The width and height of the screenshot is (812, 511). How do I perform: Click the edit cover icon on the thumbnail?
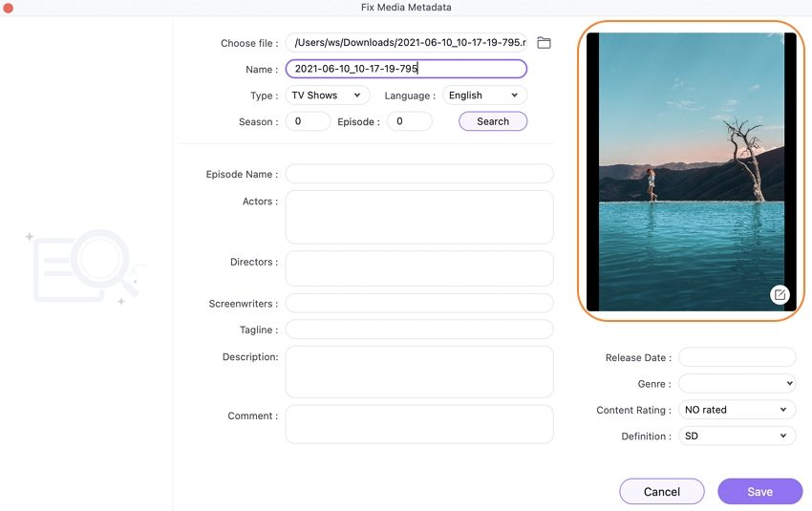[x=780, y=294]
